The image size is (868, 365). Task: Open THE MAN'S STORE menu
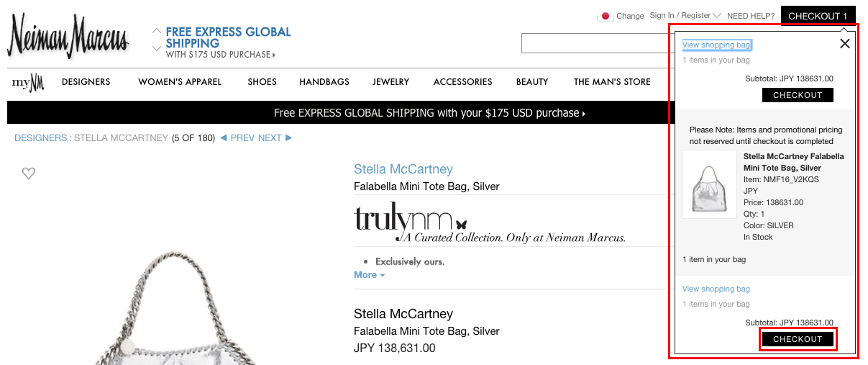612,82
